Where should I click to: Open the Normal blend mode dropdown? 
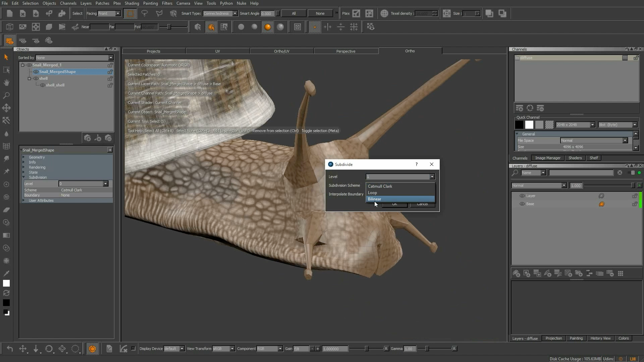(x=563, y=185)
